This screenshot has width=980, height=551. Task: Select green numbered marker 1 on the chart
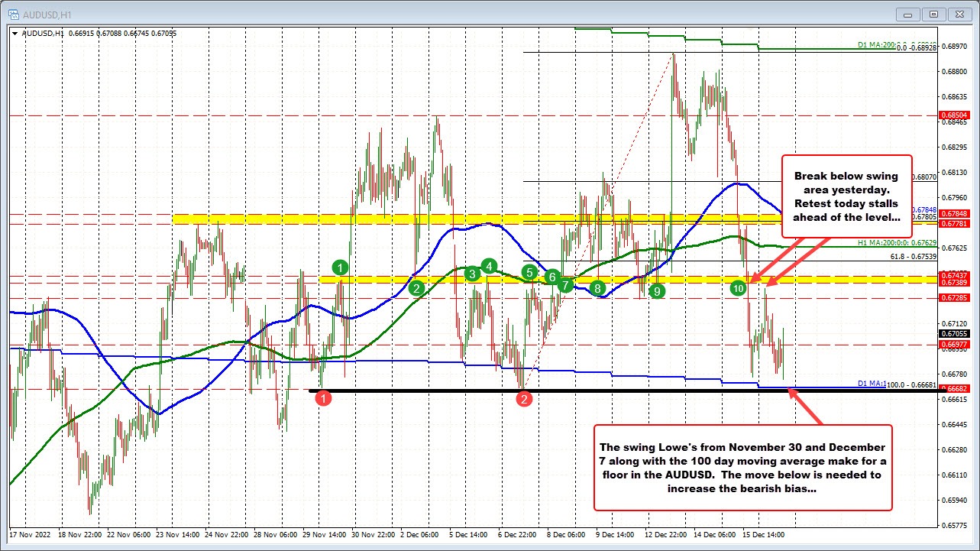coord(341,268)
